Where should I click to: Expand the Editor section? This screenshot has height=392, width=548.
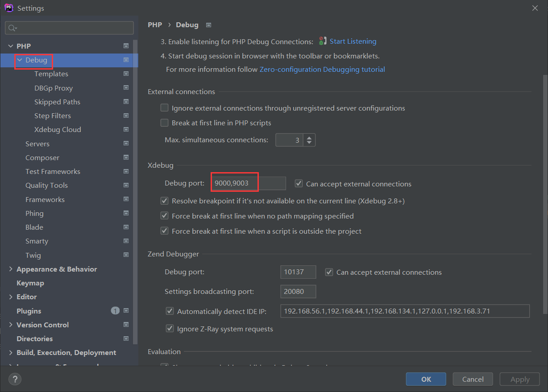click(11, 297)
